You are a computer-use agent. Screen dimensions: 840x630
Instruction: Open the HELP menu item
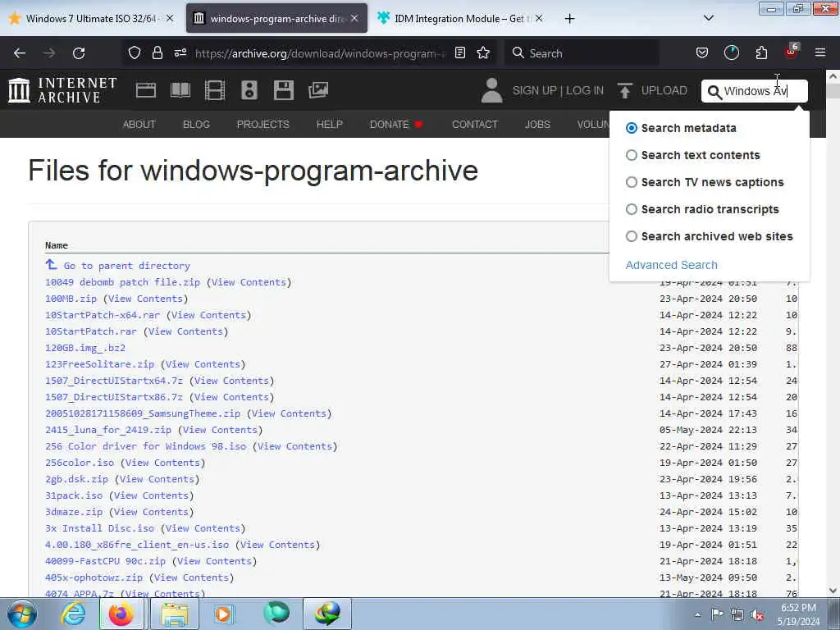tap(330, 125)
